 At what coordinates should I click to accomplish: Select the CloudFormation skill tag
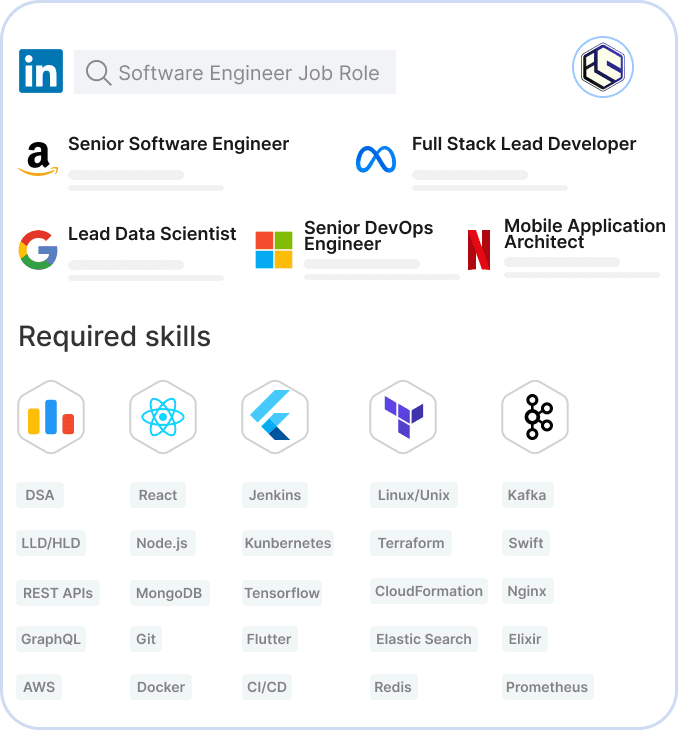pyautogui.click(x=429, y=591)
